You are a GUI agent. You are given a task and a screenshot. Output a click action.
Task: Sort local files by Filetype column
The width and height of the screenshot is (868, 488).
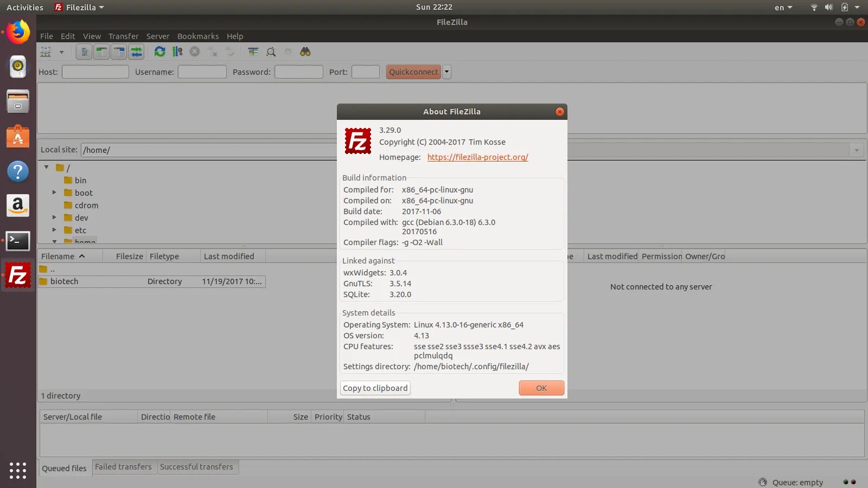tap(173, 256)
